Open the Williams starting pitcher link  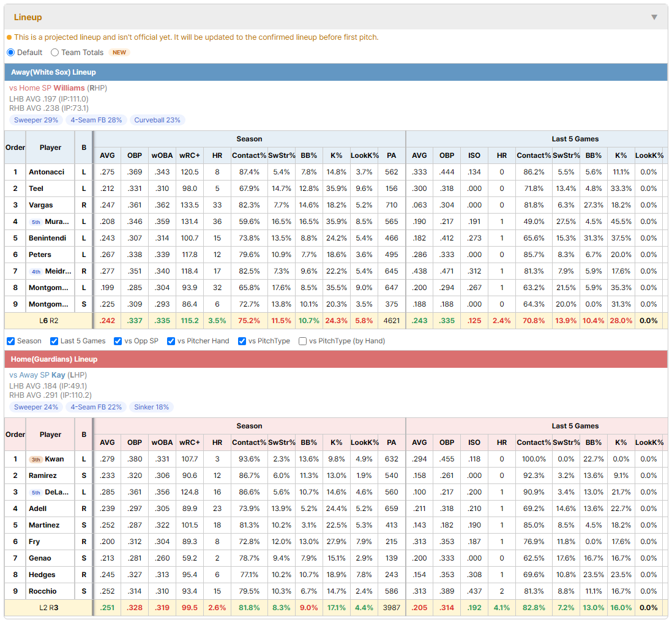69,88
